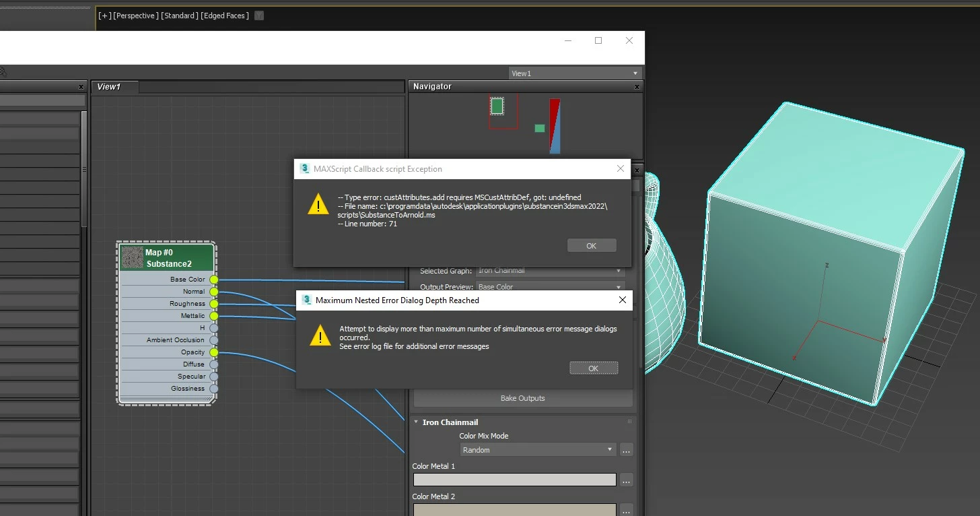Click the ellipsis button beside Color Mix Mode
The width and height of the screenshot is (980, 516).
point(626,450)
